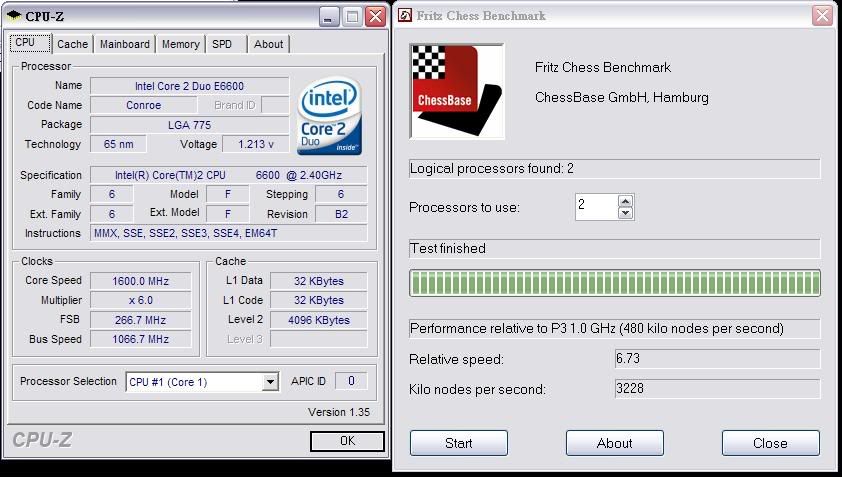Click the Code Name value 'Conroe'
The height and width of the screenshot is (478, 842).
143,105
